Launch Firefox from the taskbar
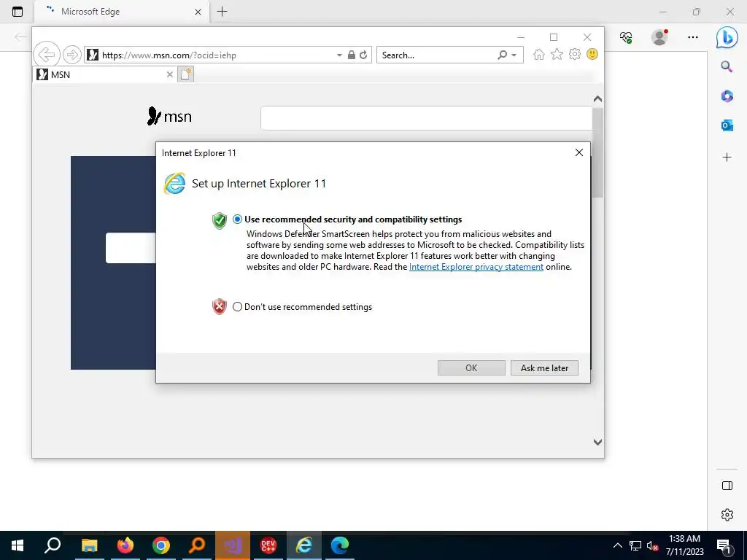Viewport: 747px width, 560px height. (125, 545)
